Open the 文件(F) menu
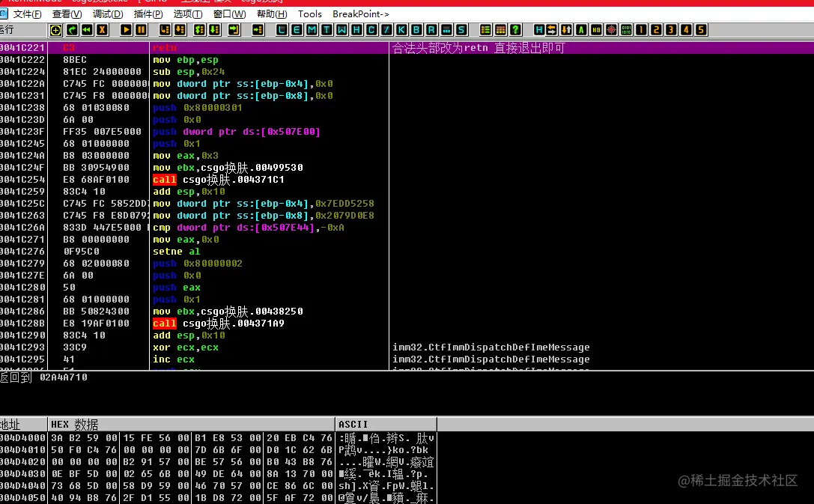The image size is (814, 504). click(x=27, y=14)
